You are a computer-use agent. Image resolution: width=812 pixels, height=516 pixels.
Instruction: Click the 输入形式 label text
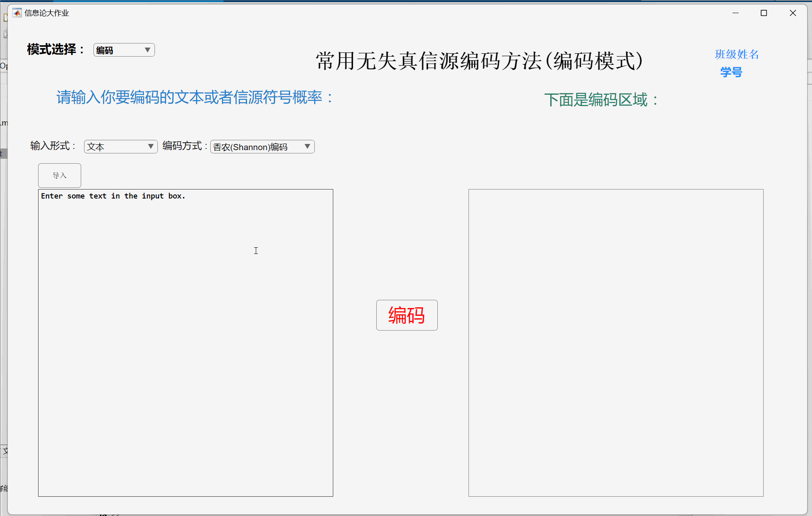(x=52, y=146)
